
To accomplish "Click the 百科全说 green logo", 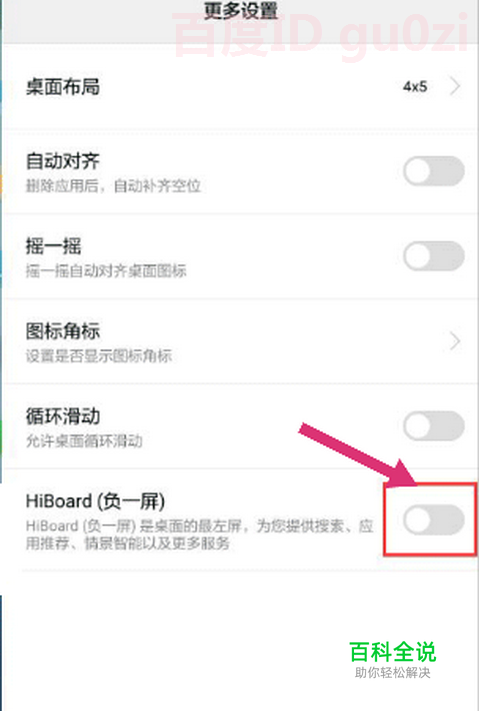I will (393, 653).
